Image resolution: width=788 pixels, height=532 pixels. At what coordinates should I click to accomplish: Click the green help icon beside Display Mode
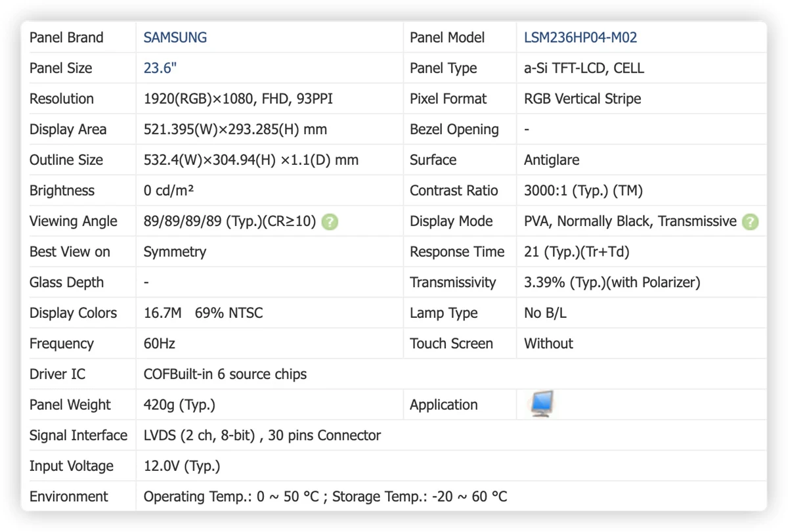(x=750, y=222)
